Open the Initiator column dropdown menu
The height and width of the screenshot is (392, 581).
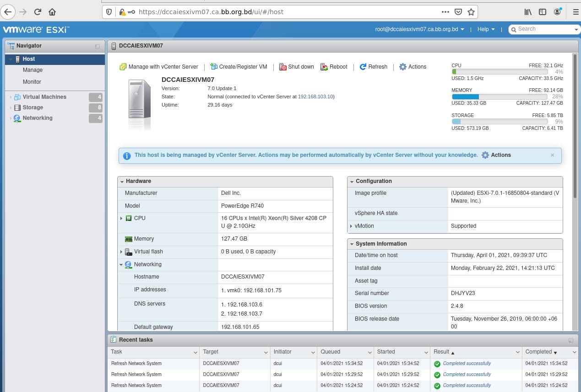[313, 353]
